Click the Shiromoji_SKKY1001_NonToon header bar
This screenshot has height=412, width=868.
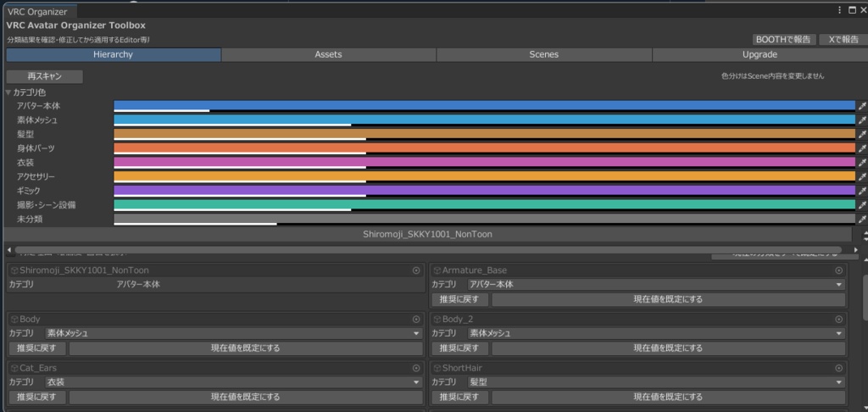pos(427,234)
